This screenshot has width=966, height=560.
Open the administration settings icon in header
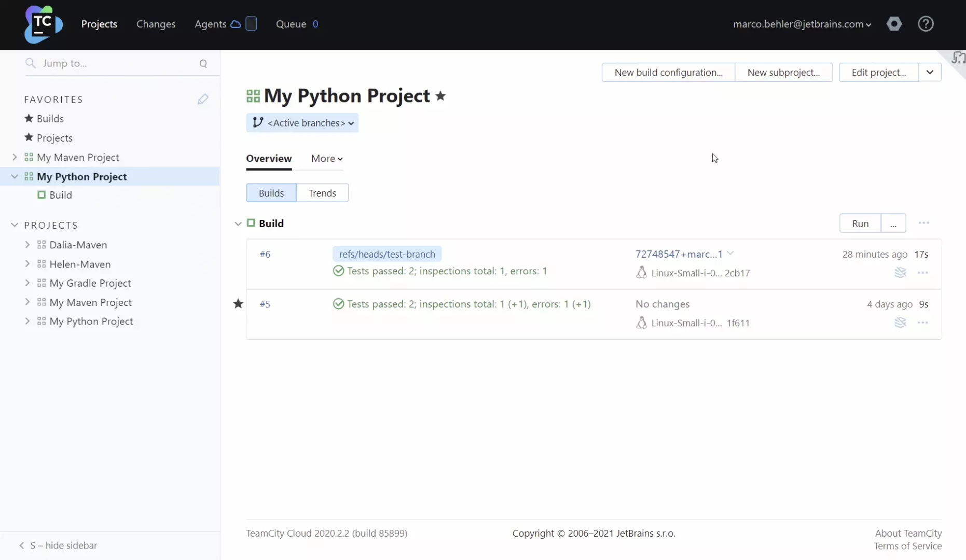pos(894,24)
